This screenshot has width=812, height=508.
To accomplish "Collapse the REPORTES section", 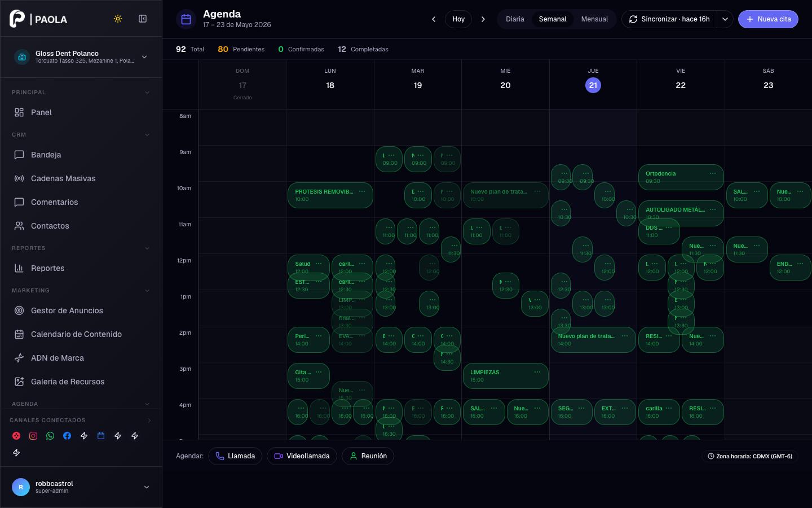I will (x=147, y=248).
